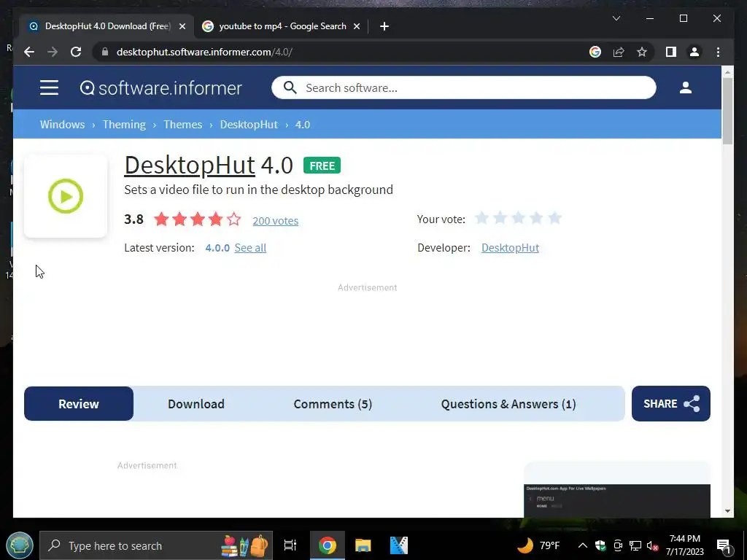
Task: Click the page vertical scrollbar thumb
Action: [727, 111]
